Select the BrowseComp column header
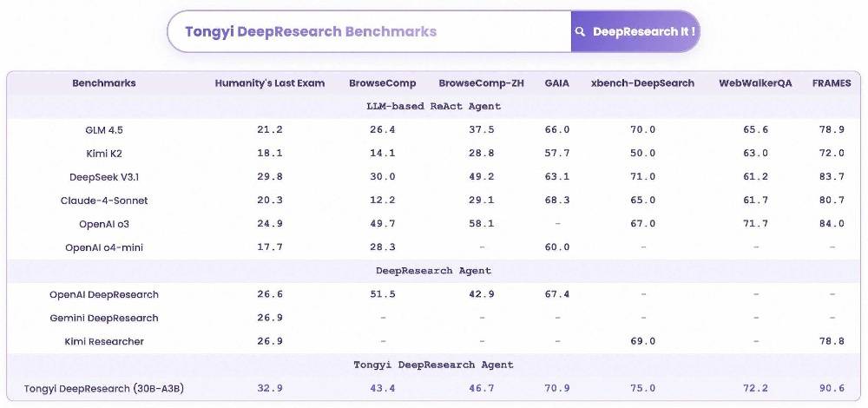Screen dimensions: 868x408 (383, 83)
